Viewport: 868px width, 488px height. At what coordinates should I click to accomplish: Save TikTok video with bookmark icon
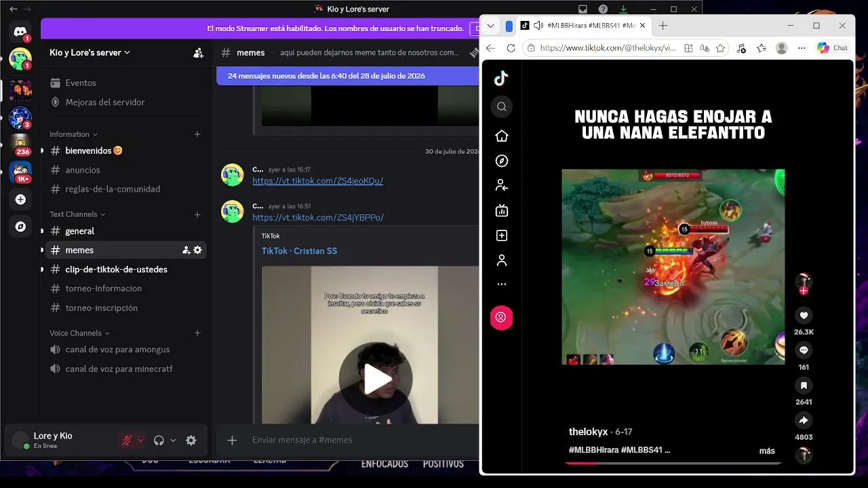(x=804, y=386)
